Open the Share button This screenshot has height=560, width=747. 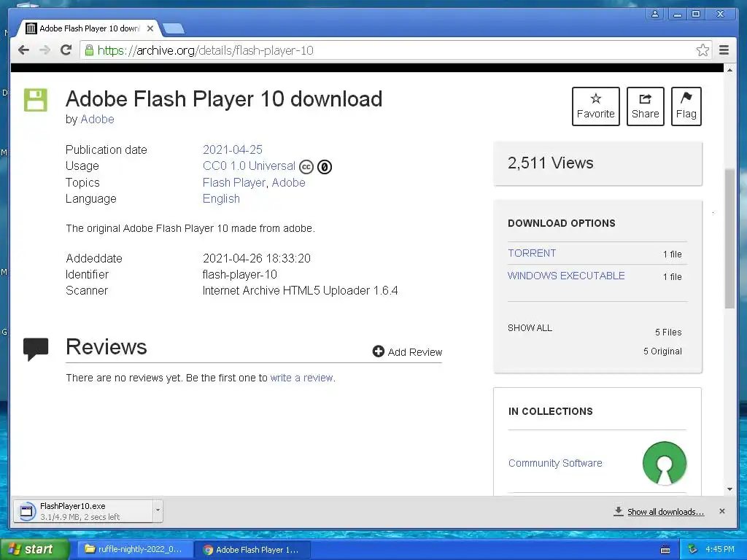click(645, 106)
